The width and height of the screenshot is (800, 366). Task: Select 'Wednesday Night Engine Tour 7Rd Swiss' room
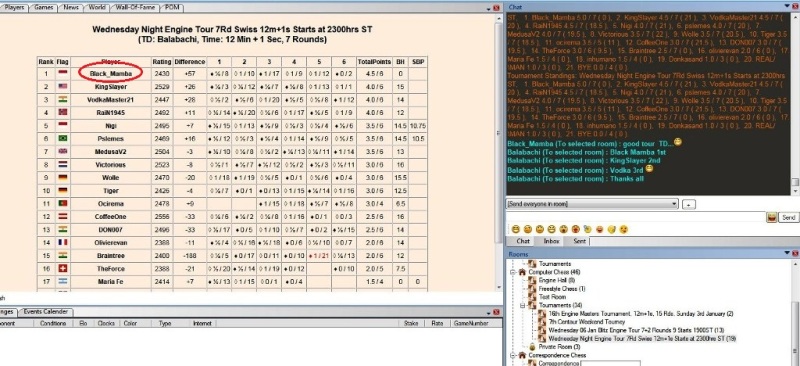pyautogui.click(x=642, y=338)
